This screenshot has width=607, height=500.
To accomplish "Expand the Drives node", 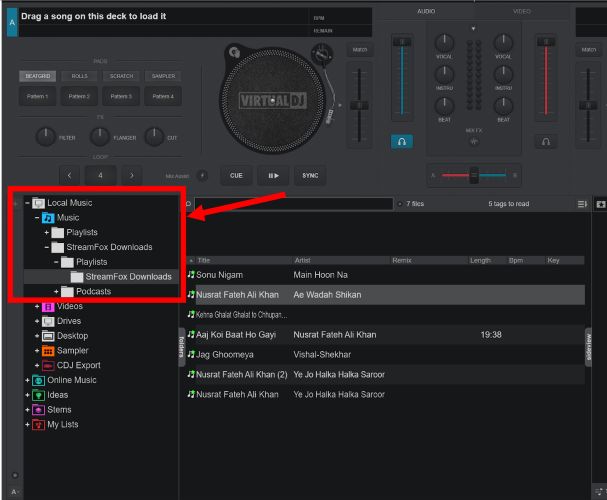I will (x=37, y=321).
